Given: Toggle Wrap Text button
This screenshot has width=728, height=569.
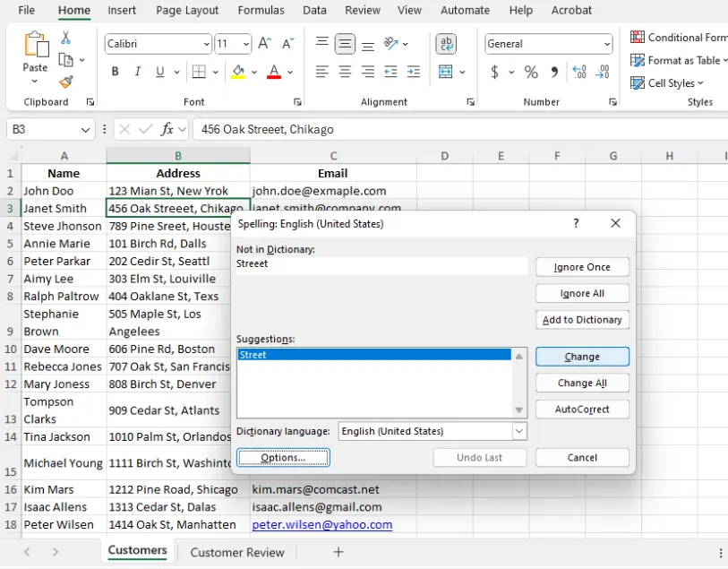Looking at the screenshot, I should 446,44.
